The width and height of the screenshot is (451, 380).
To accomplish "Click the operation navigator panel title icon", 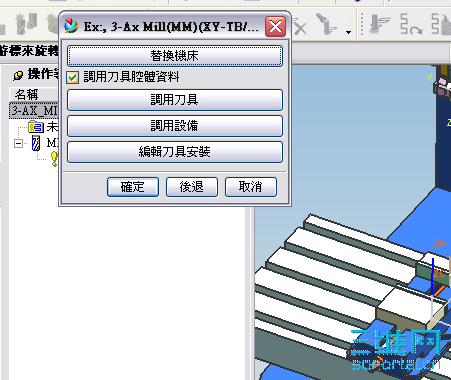I will (18, 75).
